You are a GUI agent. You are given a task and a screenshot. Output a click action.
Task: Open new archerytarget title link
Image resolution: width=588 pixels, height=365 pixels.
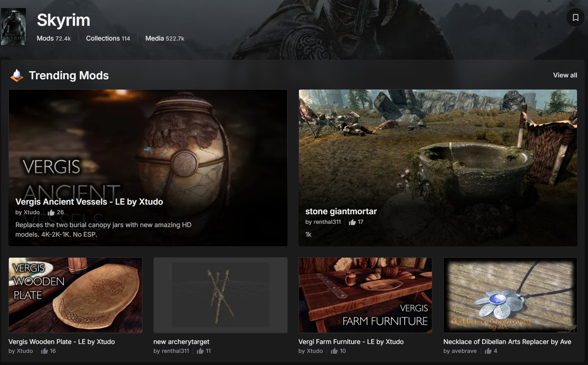coord(181,342)
